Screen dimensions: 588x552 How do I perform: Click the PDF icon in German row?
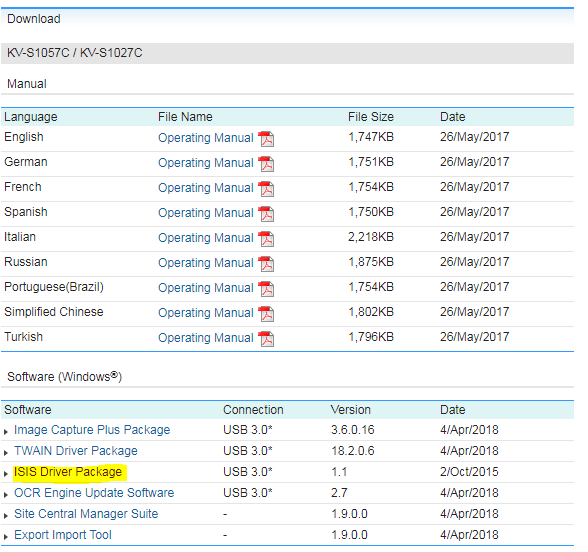pos(266,164)
